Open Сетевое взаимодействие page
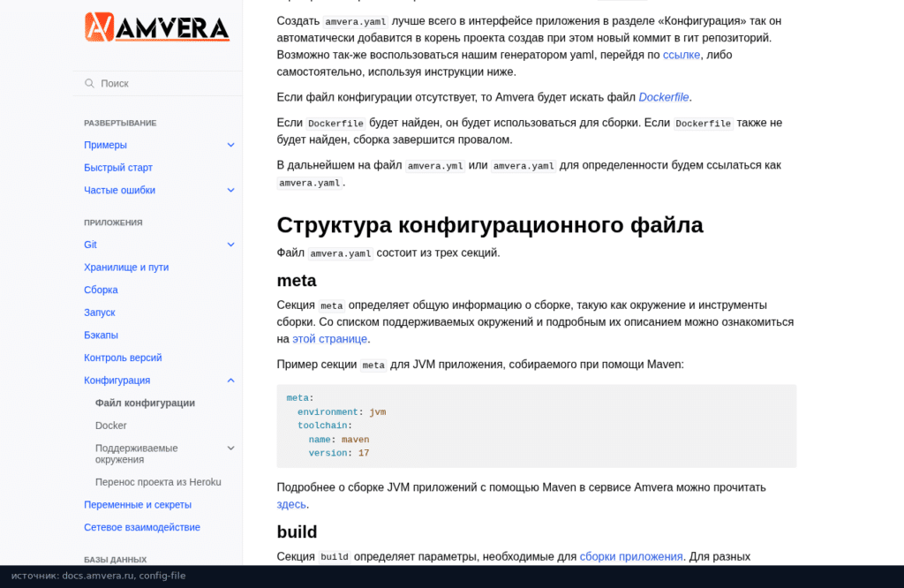 point(142,527)
